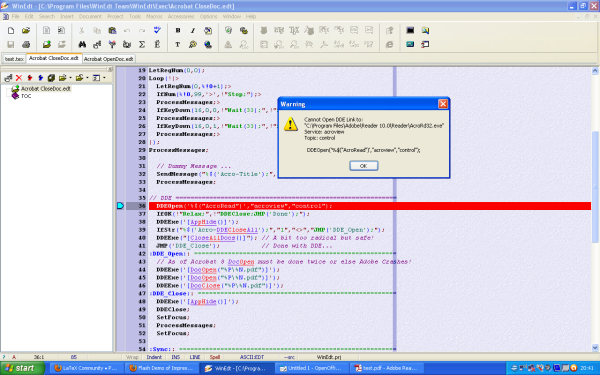Close the Warning dialog with red X
This screenshot has width=600, height=375.
click(443, 104)
